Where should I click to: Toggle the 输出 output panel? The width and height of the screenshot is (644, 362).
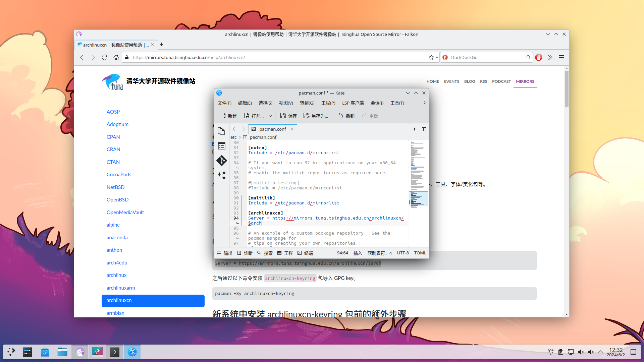click(224, 253)
